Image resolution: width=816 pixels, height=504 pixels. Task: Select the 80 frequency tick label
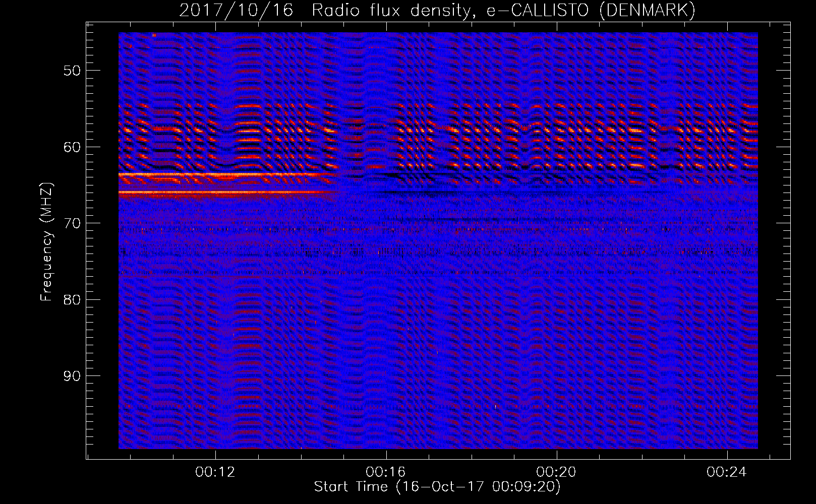tap(72, 300)
